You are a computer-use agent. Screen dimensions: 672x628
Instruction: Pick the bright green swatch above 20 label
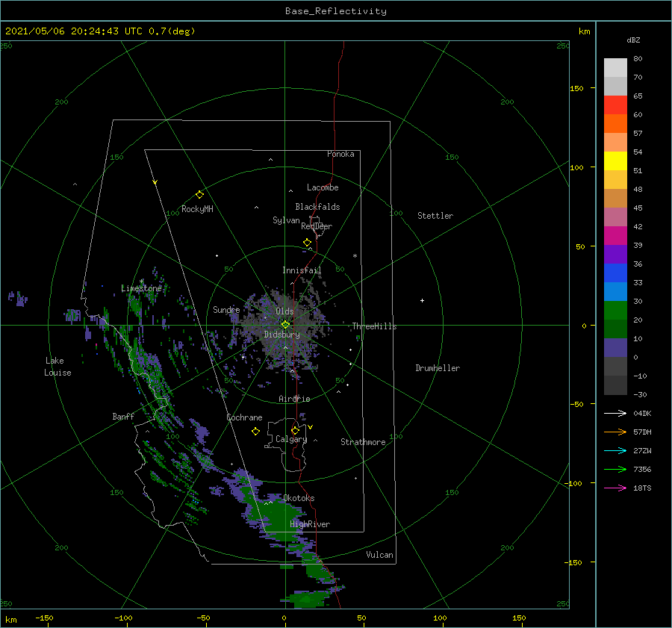[x=615, y=311]
